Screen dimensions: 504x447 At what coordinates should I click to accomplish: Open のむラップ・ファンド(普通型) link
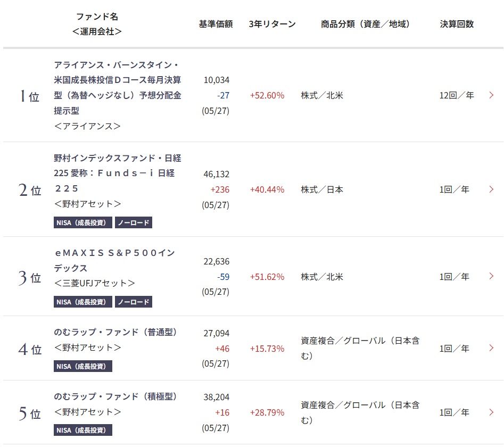(x=115, y=332)
